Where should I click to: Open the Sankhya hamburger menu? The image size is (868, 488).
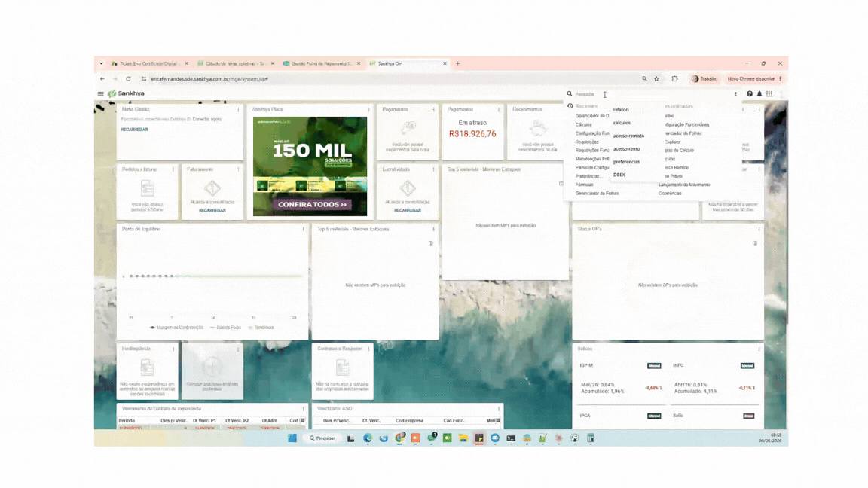point(100,94)
